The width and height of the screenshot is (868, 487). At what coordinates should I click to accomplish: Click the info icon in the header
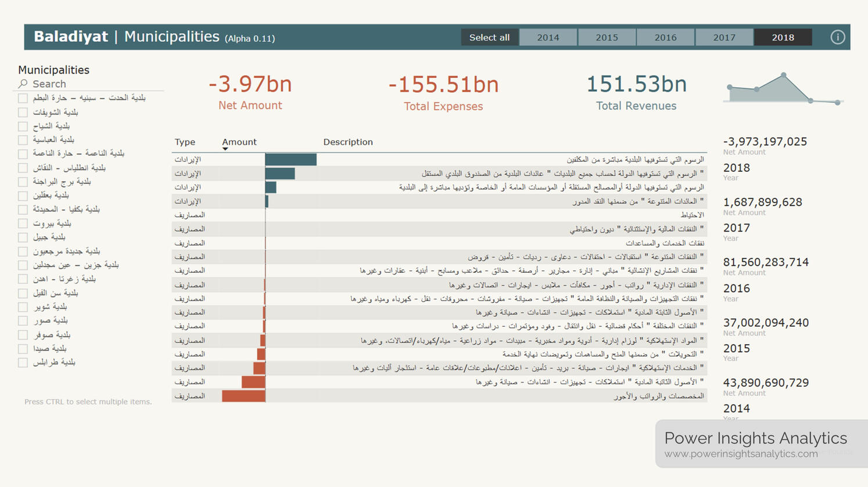click(837, 37)
